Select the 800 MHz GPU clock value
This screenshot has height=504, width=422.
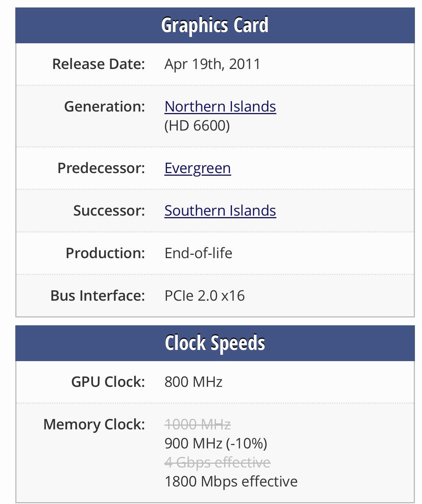coord(194,381)
